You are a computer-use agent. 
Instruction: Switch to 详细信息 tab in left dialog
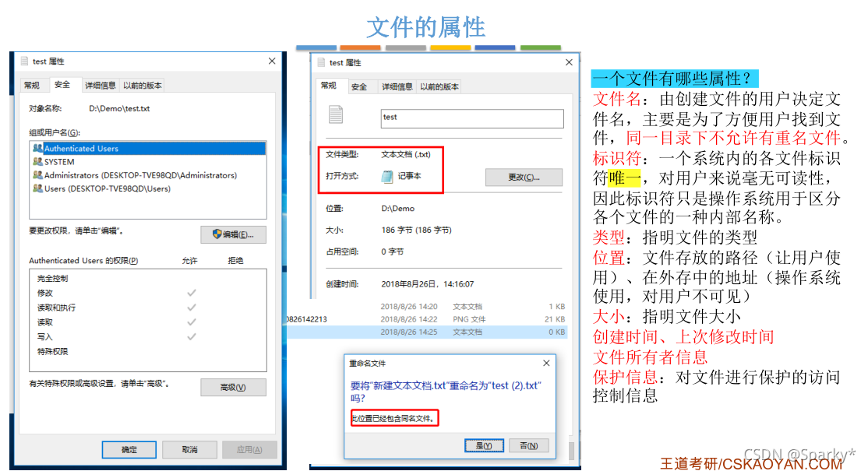(101, 85)
